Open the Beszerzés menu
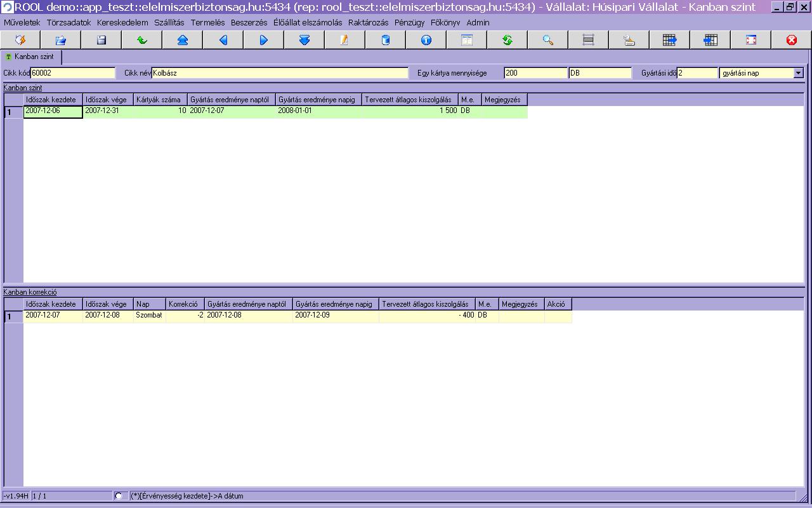 [x=249, y=22]
